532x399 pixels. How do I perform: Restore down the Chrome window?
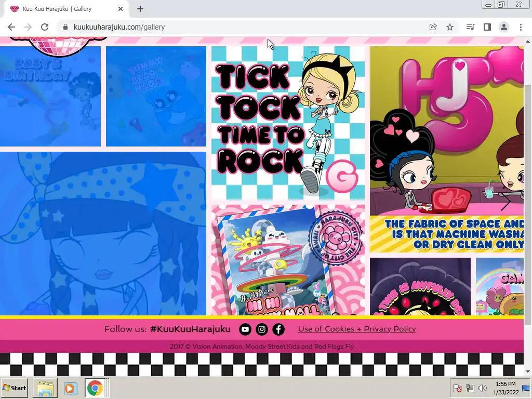(501, 5)
